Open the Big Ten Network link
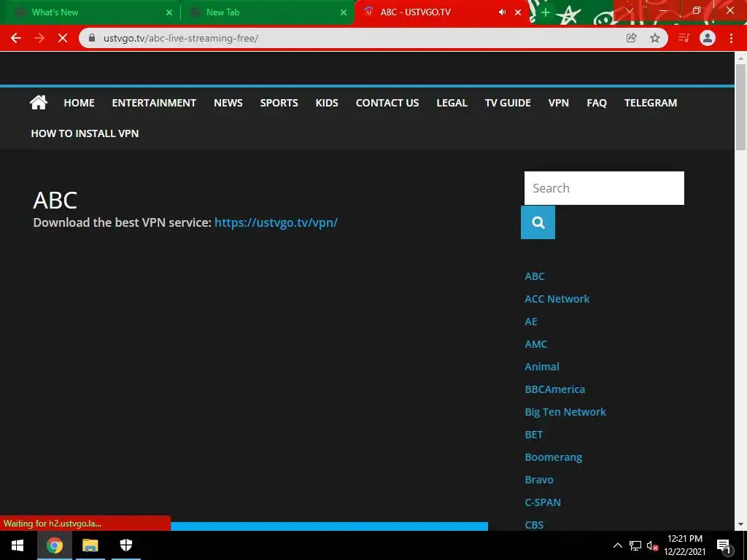Screen dimensions: 747x560 tap(565, 412)
